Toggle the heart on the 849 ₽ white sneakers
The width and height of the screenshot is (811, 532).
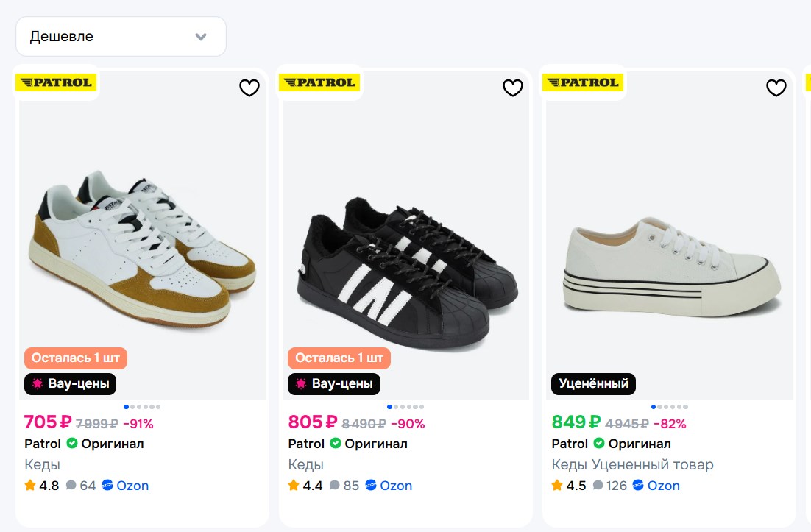tap(776, 88)
